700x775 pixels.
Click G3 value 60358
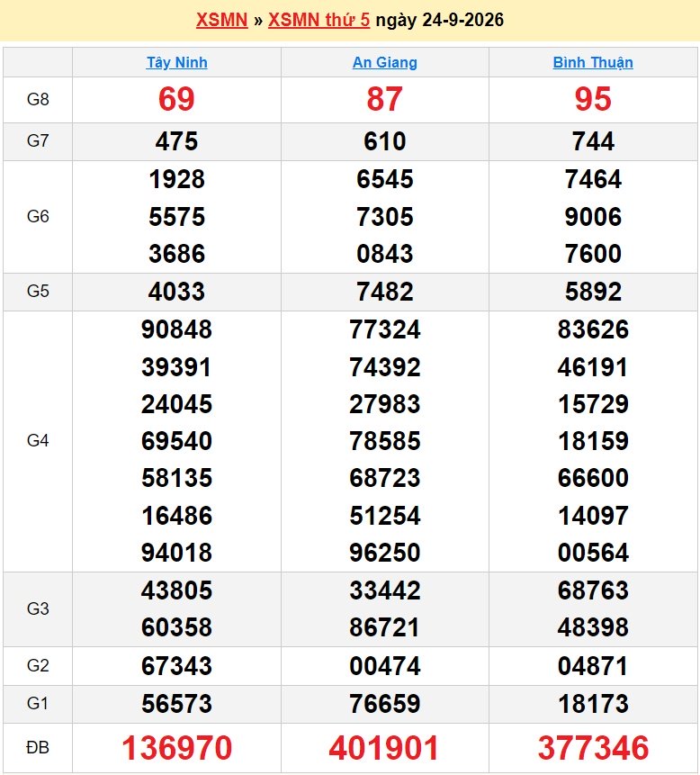(x=177, y=627)
